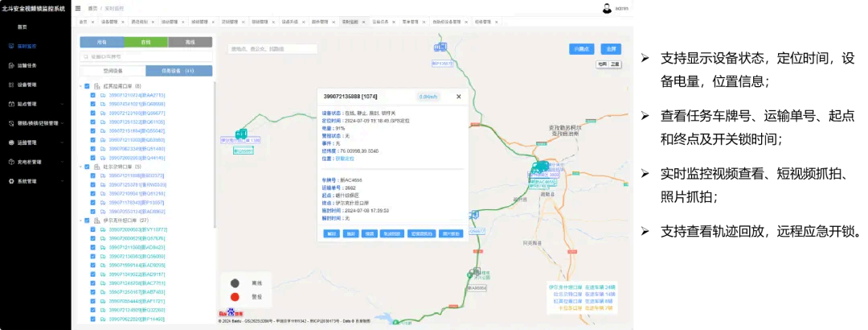Click the 短视频抓拍 button in popup
Screen dimensions: 868x330
(x=420, y=234)
